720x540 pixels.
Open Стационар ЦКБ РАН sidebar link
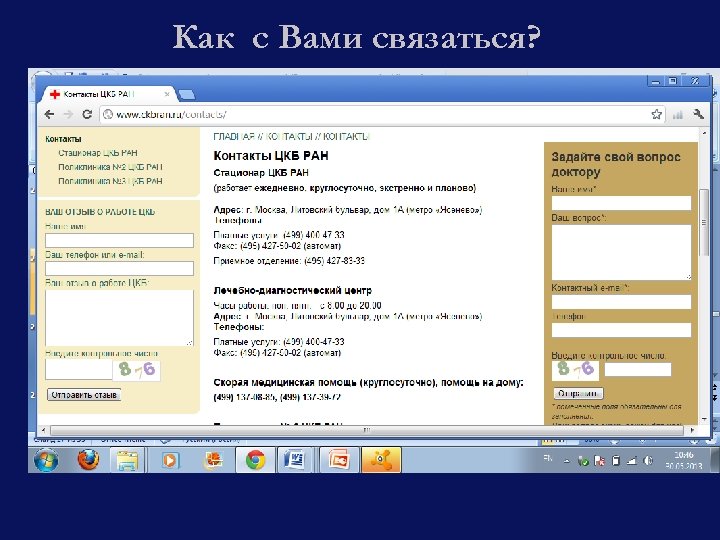click(x=98, y=153)
